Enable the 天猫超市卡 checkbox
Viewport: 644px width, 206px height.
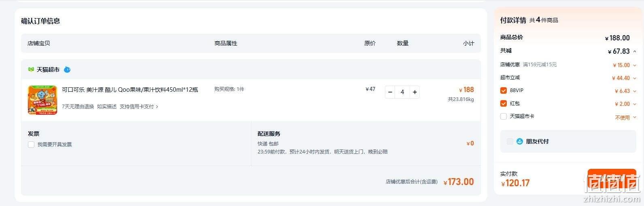(x=504, y=116)
